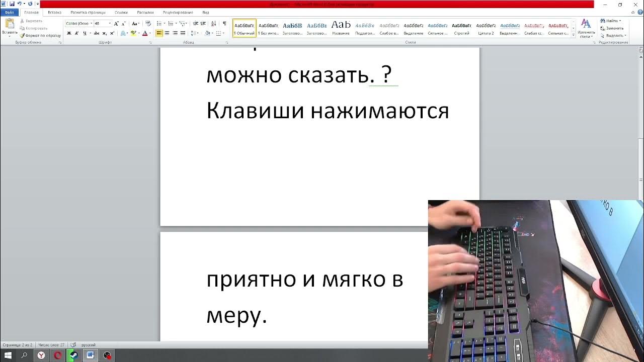Image resolution: width=644 pixels, height=362 pixels.
Task: Switch to Вид ribbon tab
Action: pyautogui.click(x=206, y=12)
